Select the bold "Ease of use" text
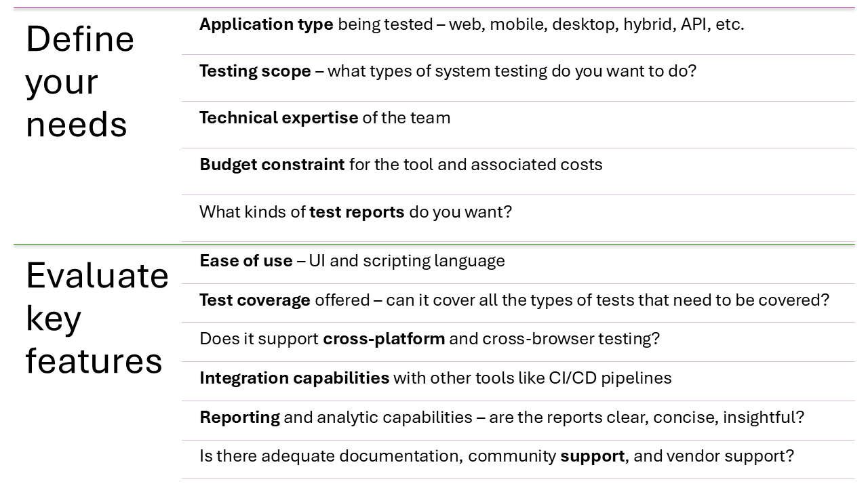The width and height of the screenshot is (868, 488). tap(246, 262)
